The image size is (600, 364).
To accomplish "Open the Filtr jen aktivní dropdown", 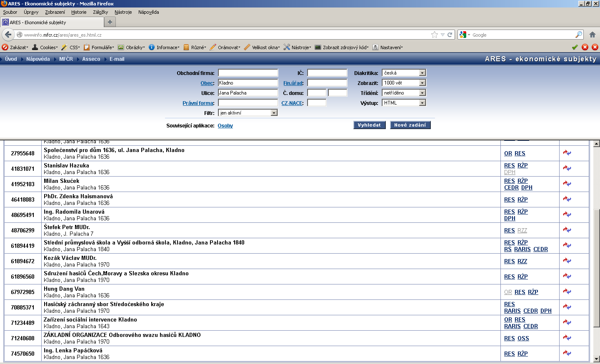I will click(x=248, y=113).
